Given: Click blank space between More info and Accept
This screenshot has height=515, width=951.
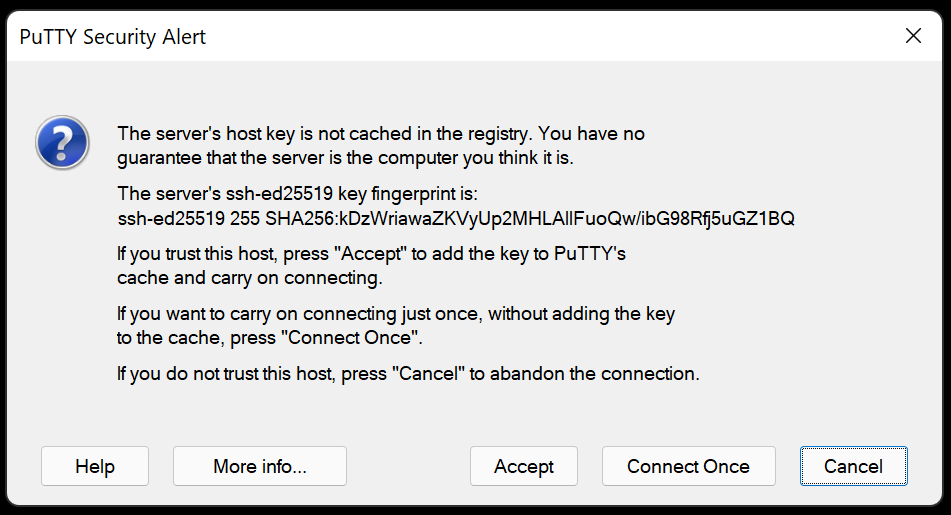Looking at the screenshot, I should coord(408,466).
